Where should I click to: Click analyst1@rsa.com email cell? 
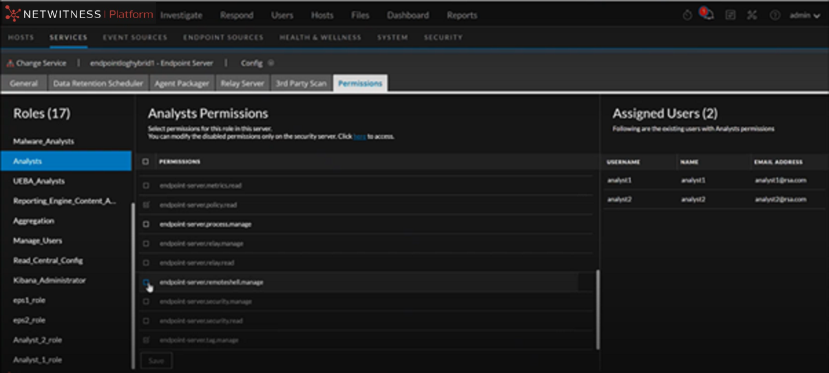coord(780,180)
